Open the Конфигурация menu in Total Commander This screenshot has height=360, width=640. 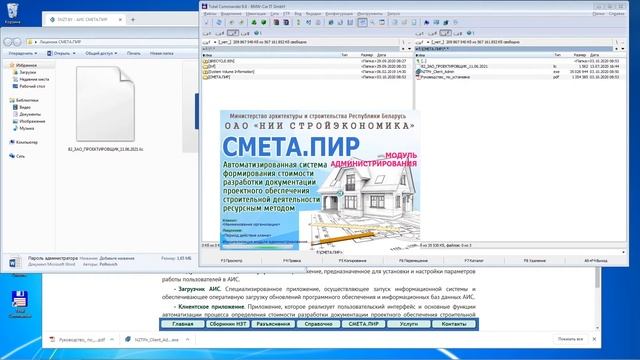(x=339, y=14)
